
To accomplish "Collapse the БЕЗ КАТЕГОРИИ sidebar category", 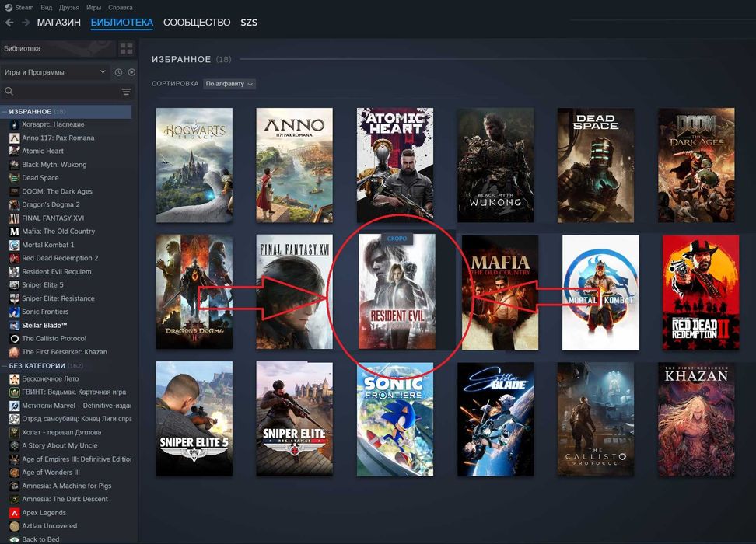I will 5,366.
